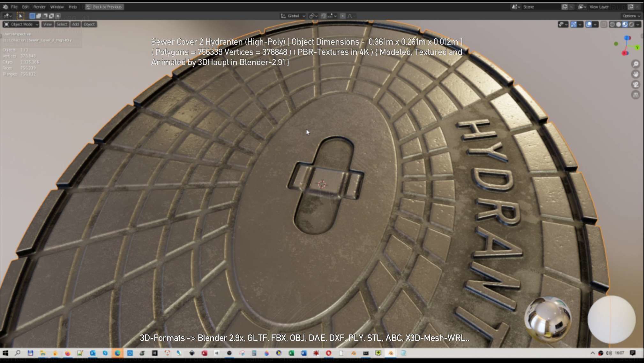Image resolution: width=644 pixels, height=363 pixels.
Task: Open the transform pivot point dropdown
Action: [x=313, y=16]
